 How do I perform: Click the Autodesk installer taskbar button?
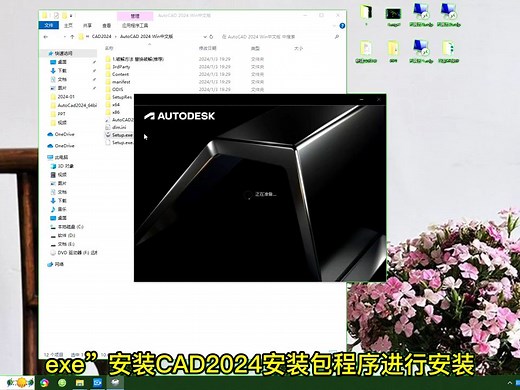[115, 383]
